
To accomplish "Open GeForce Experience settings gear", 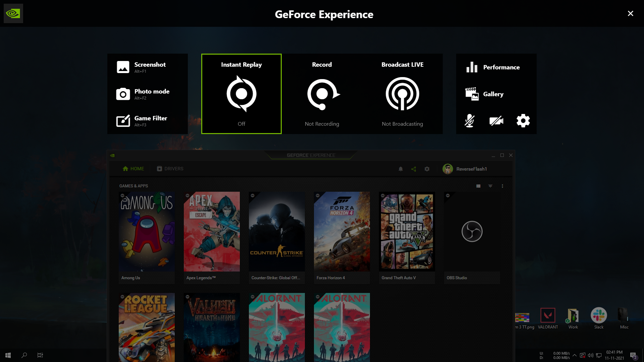I will (x=523, y=120).
